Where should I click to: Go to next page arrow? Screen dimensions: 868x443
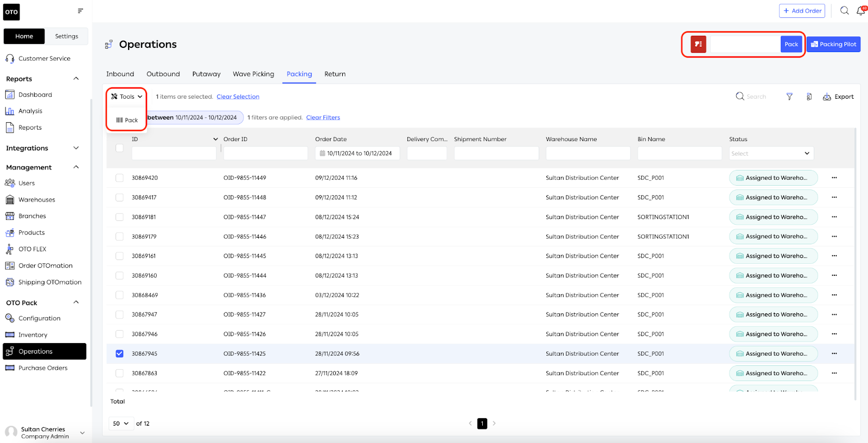(x=494, y=423)
